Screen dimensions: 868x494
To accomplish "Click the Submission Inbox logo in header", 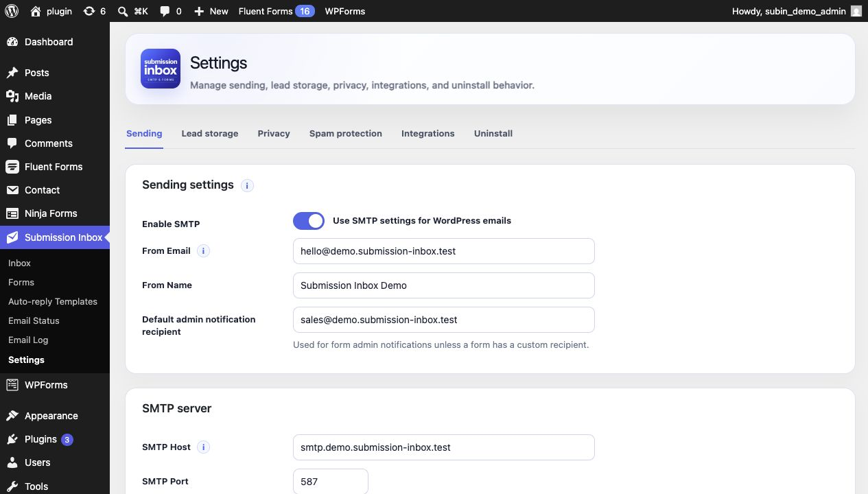I will click(161, 69).
